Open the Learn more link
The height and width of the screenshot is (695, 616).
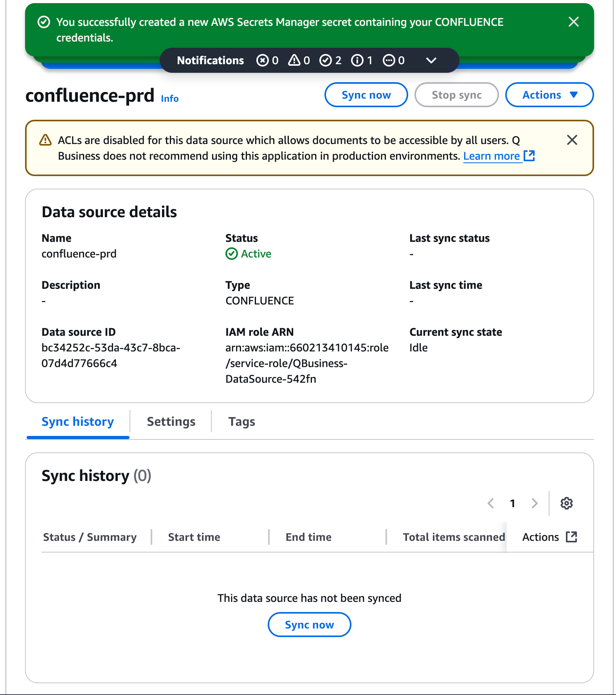tap(492, 156)
